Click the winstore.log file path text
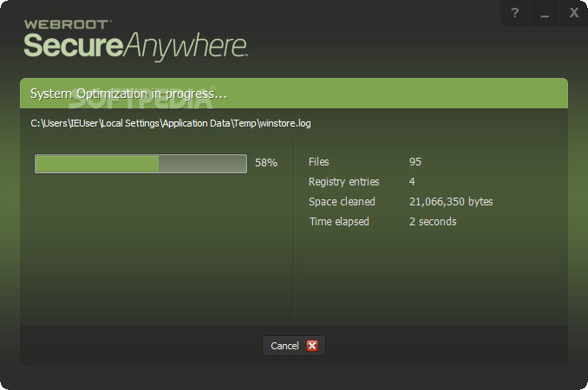 pos(171,123)
